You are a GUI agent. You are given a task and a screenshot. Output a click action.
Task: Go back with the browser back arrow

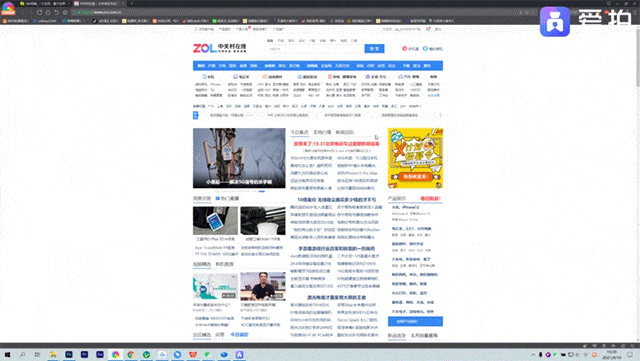click(21, 12)
